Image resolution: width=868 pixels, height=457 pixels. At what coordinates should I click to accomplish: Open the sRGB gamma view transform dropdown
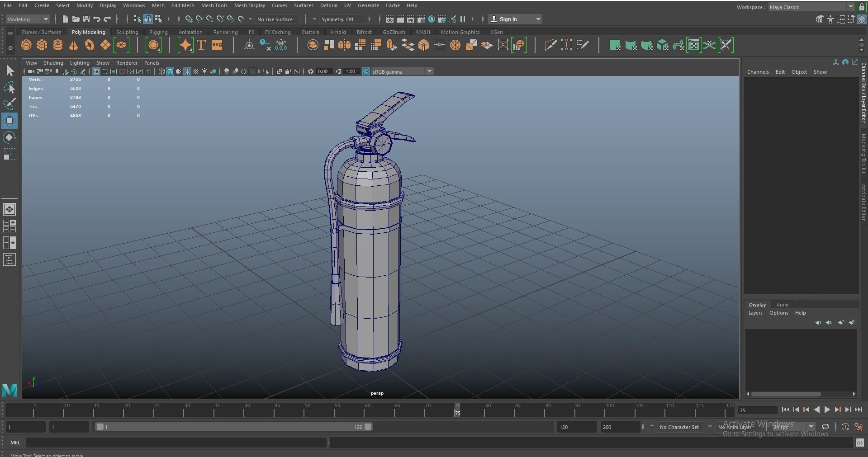(x=402, y=71)
